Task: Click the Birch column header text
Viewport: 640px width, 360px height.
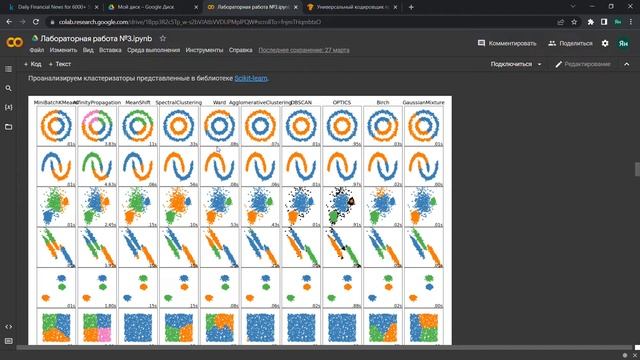Action: [x=383, y=102]
